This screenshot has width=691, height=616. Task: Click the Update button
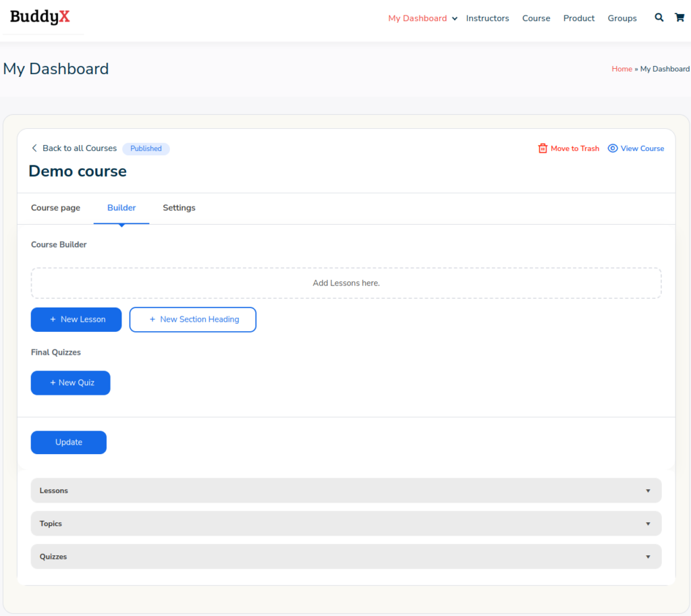(x=68, y=442)
